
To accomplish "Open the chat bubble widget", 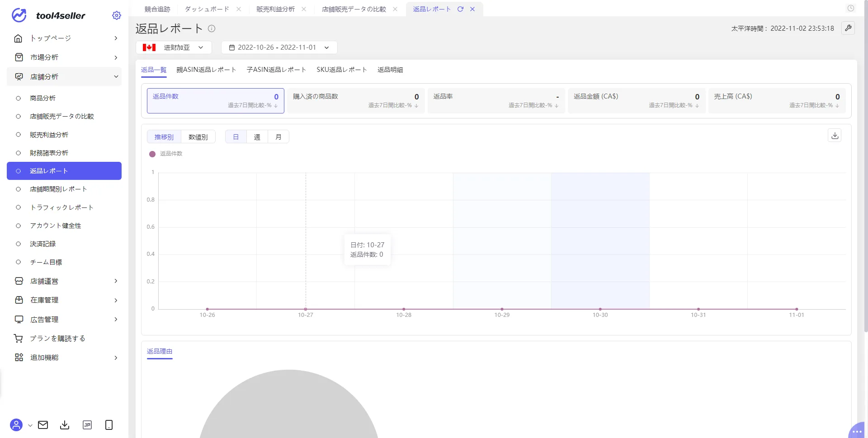I will click(x=858, y=431).
